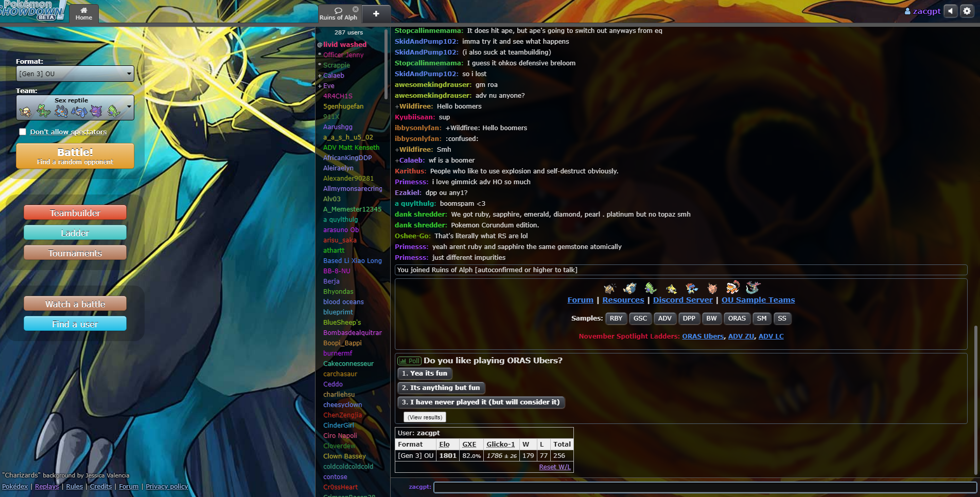Open the Team selector dropdown arrow
This screenshot has width=980, height=497.
point(129,107)
